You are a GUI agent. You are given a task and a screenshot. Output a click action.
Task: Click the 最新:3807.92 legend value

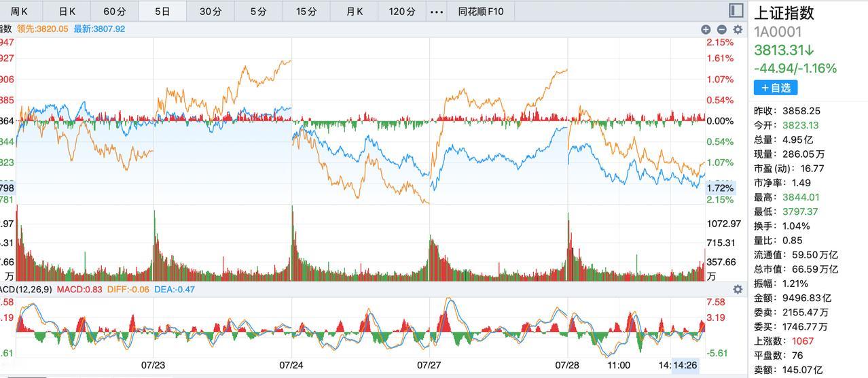tap(99, 29)
